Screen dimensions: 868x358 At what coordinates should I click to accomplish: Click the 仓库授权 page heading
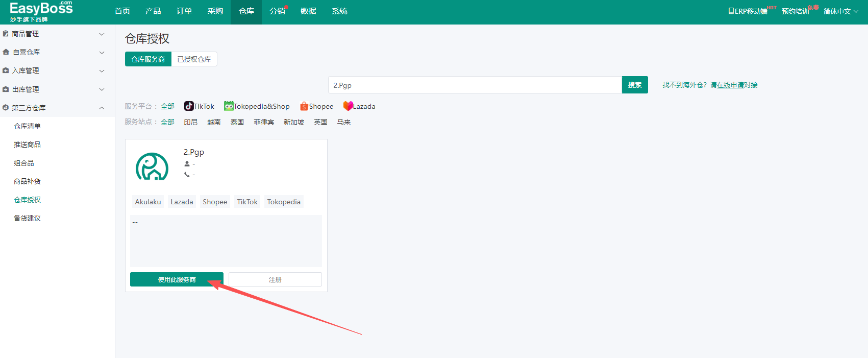coord(147,39)
